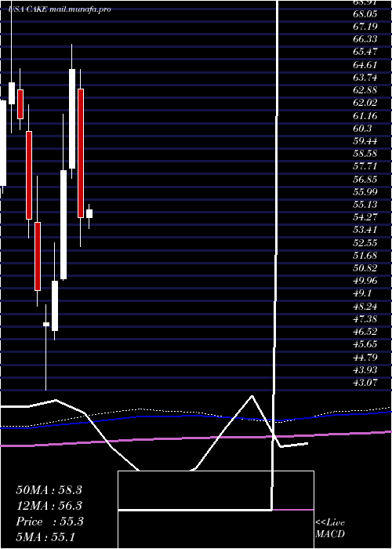Click the 49.1 price axis label
This screenshot has width=392, height=549.
coord(362,293)
